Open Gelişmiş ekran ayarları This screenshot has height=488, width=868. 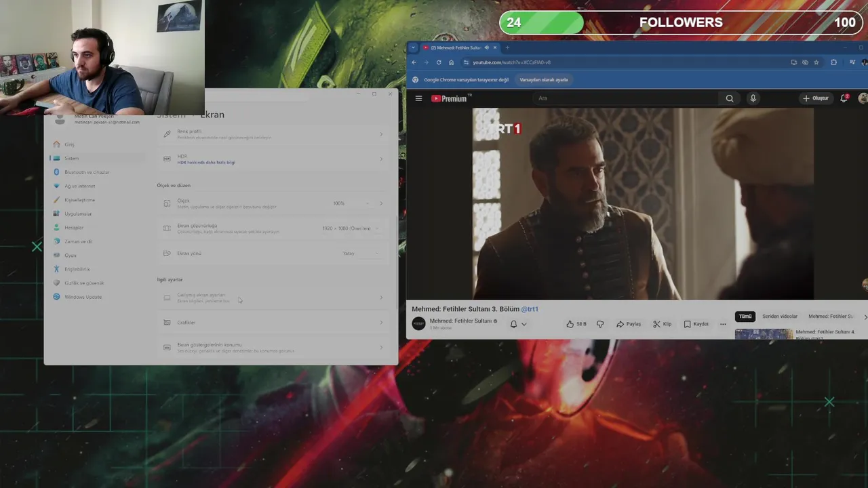click(x=273, y=298)
